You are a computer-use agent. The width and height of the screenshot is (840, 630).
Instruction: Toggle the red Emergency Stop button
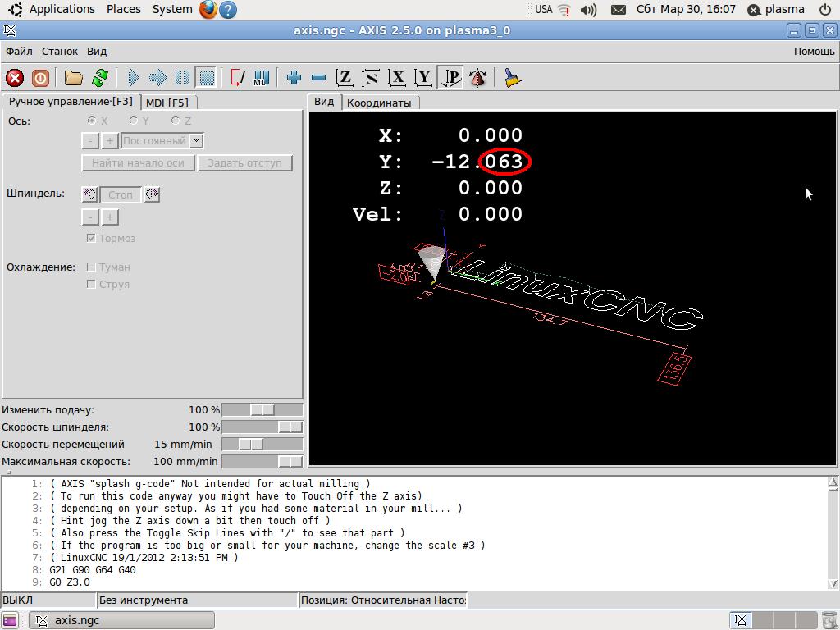15,78
